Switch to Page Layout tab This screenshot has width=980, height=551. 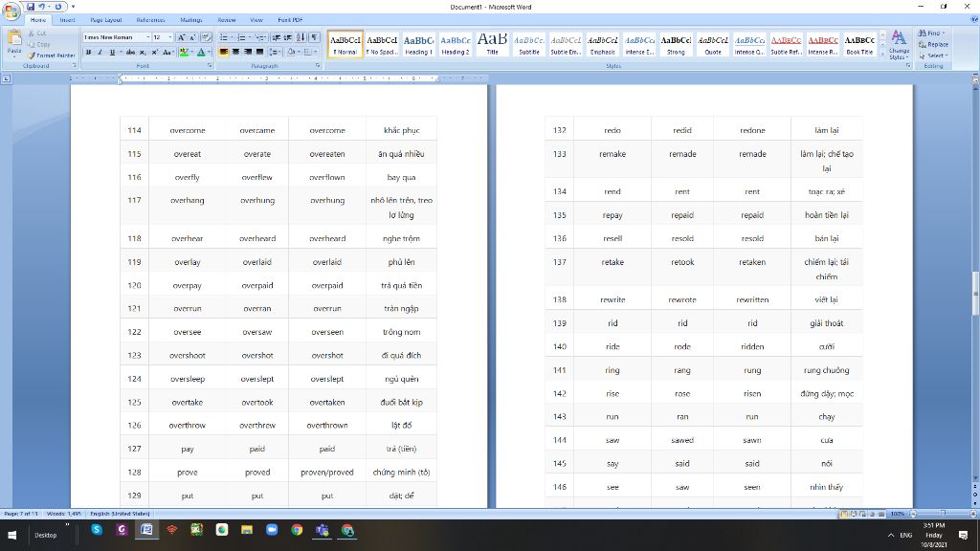tap(105, 20)
